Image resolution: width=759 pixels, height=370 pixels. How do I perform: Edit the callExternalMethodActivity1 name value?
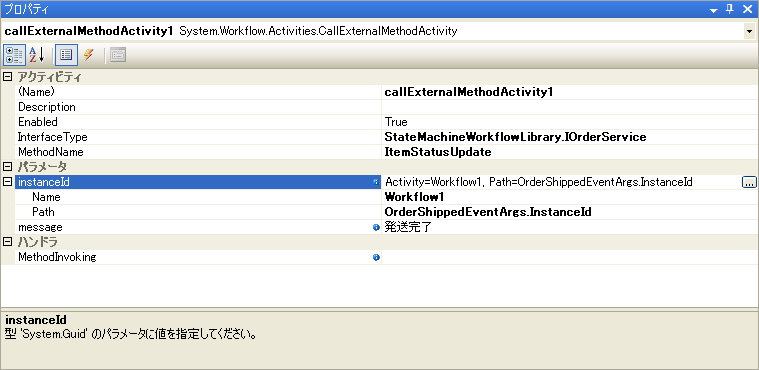pyautogui.click(x=469, y=92)
